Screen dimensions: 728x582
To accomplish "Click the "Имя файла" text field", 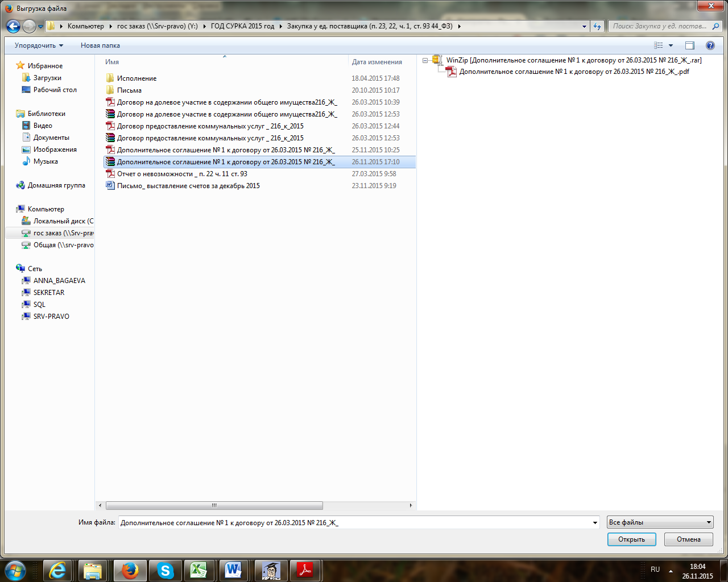I will click(x=355, y=522).
